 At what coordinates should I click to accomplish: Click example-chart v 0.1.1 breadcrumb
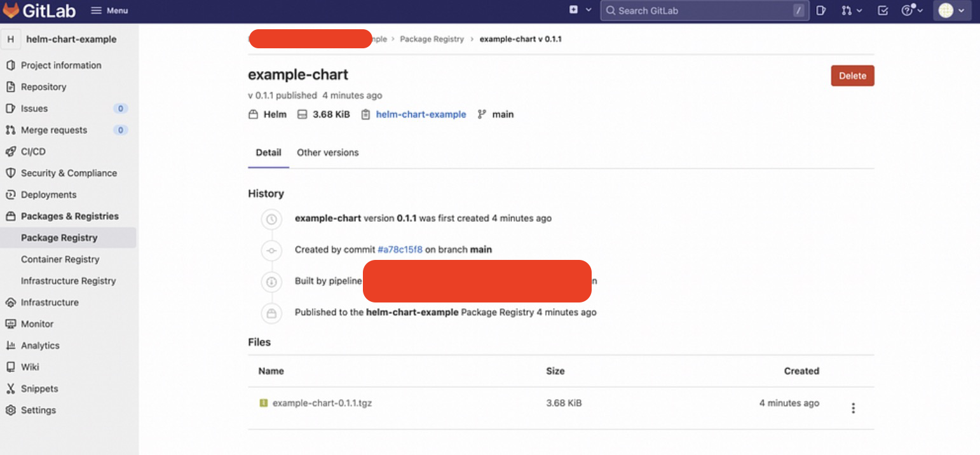[x=521, y=39]
